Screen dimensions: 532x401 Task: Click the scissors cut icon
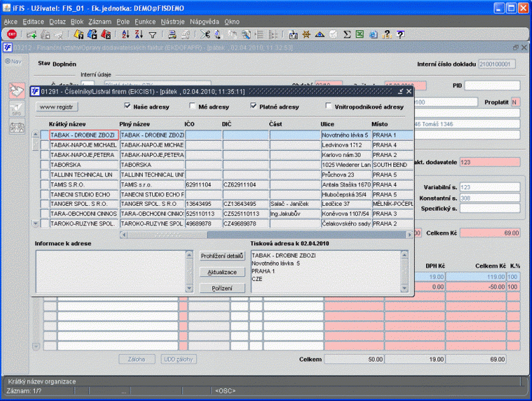206,34
